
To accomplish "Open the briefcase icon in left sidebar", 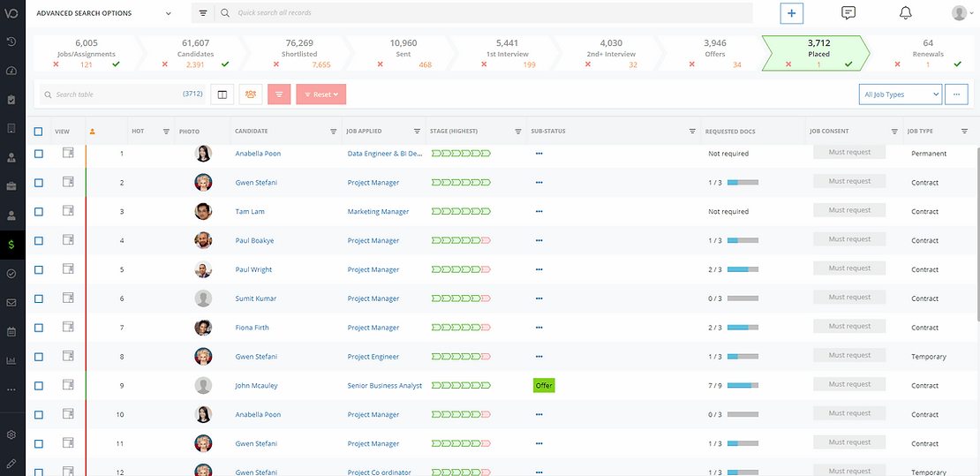I will [11, 186].
